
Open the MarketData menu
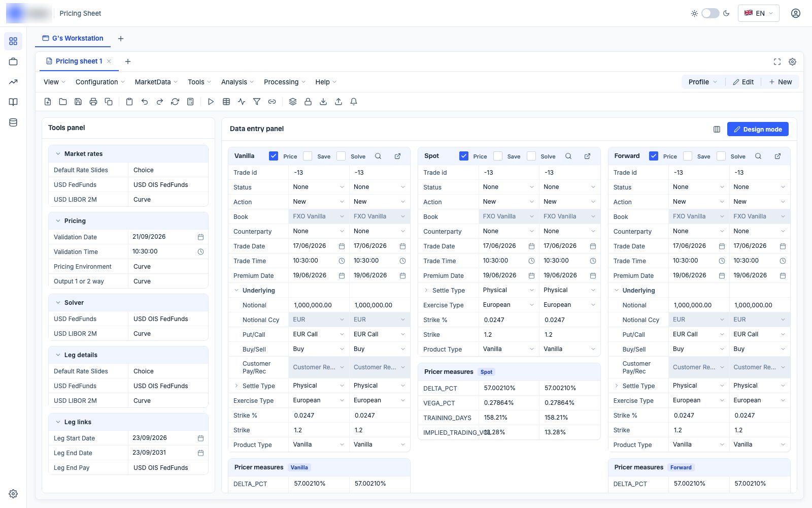click(156, 82)
